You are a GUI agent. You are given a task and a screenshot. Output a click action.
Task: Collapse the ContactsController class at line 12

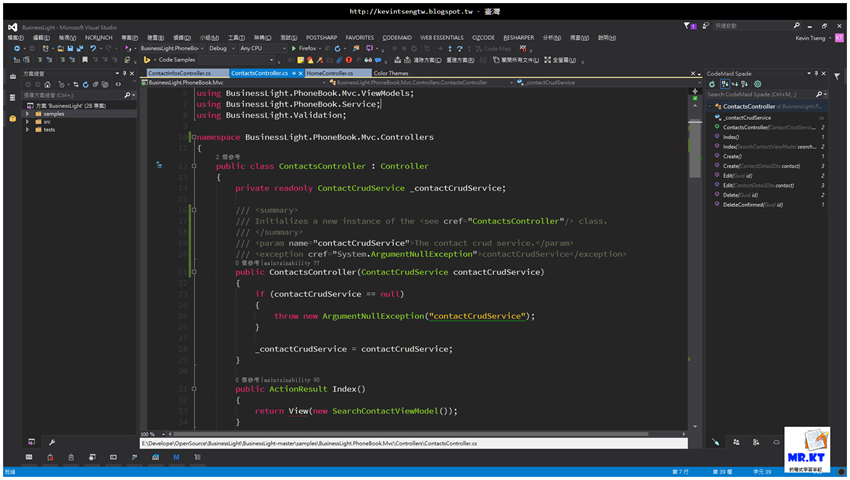(194, 166)
